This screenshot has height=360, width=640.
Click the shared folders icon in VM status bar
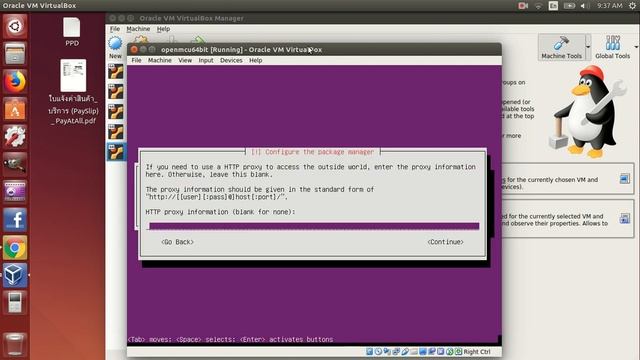pyautogui.click(x=414, y=351)
